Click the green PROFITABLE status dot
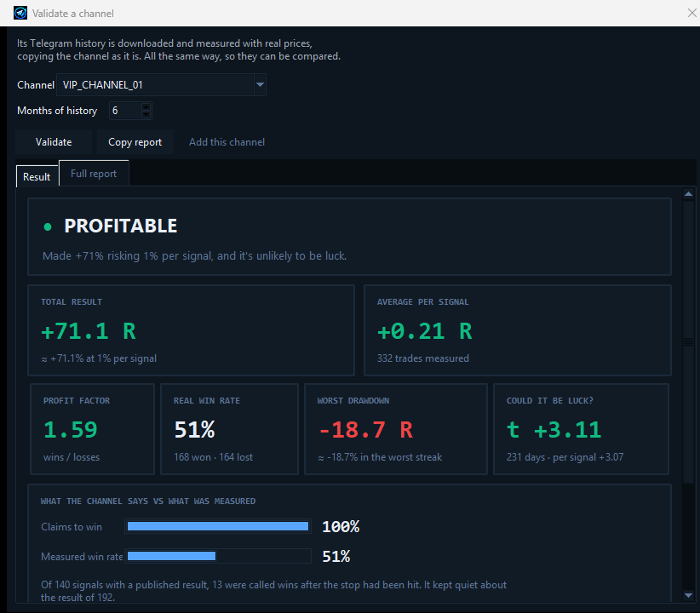This screenshot has width=700, height=613. pyautogui.click(x=48, y=226)
